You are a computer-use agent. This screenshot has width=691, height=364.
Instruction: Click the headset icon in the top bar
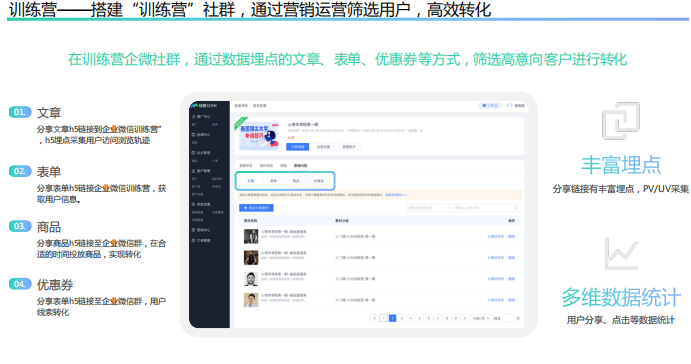coord(509,106)
